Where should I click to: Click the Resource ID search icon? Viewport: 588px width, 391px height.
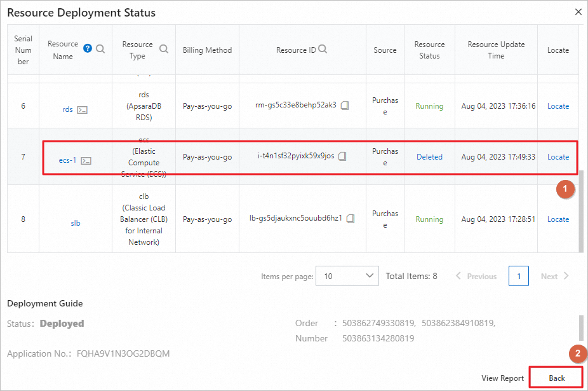pos(323,49)
